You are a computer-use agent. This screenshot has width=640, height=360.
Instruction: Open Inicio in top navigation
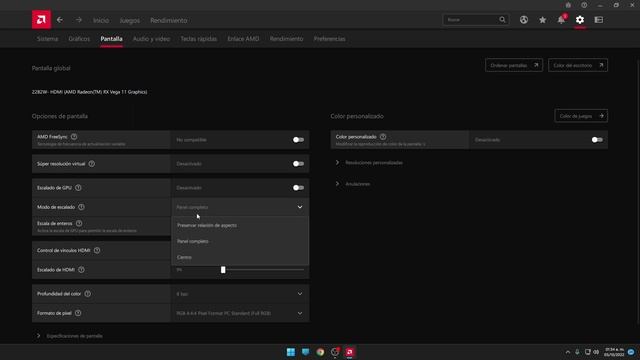pos(101,20)
